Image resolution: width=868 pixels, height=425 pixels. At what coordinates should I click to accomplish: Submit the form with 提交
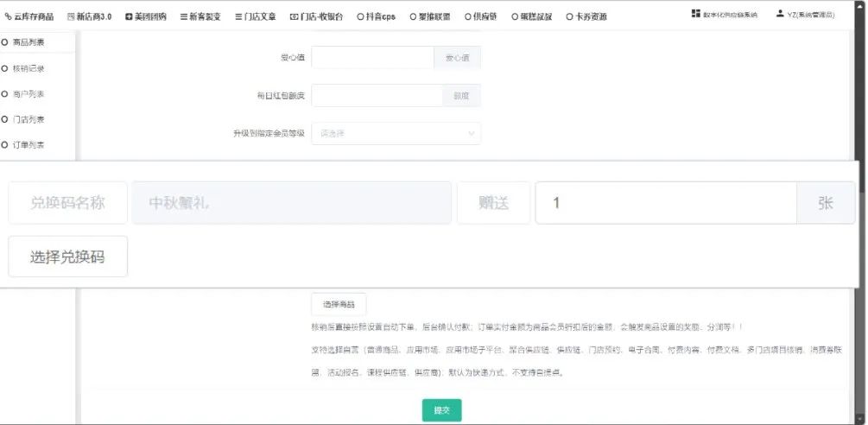click(x=441, y=410)
